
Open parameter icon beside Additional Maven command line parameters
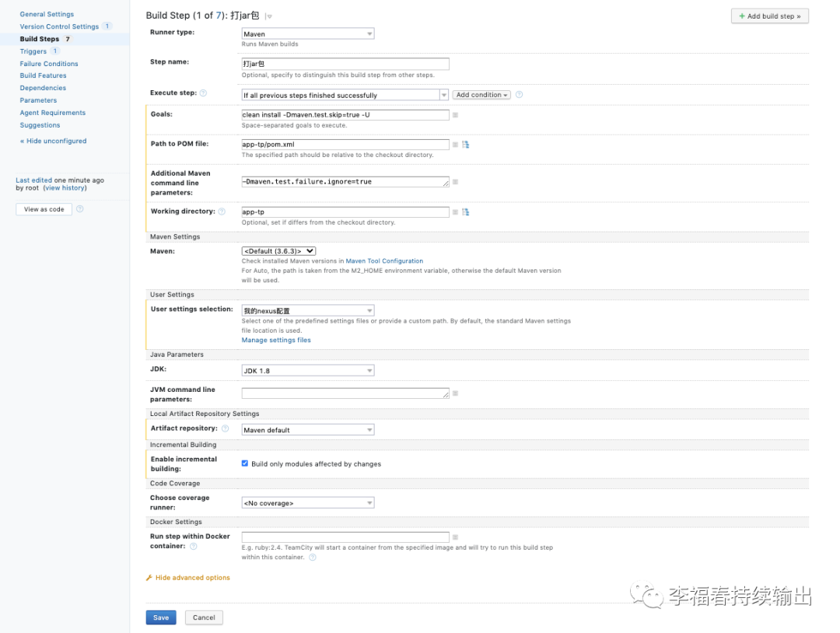pyautogui.click(x=455, y=182)
